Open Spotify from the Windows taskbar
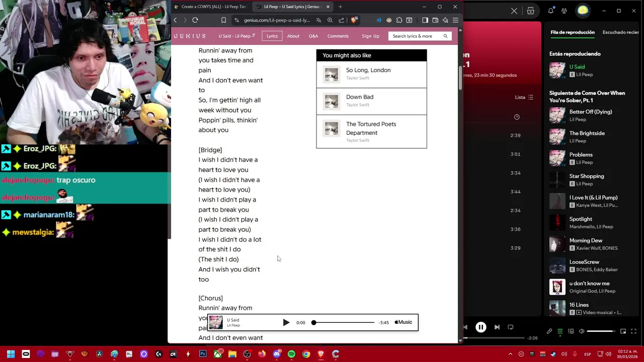This screenshot has width=644, height=362. [x=291, y=354]
